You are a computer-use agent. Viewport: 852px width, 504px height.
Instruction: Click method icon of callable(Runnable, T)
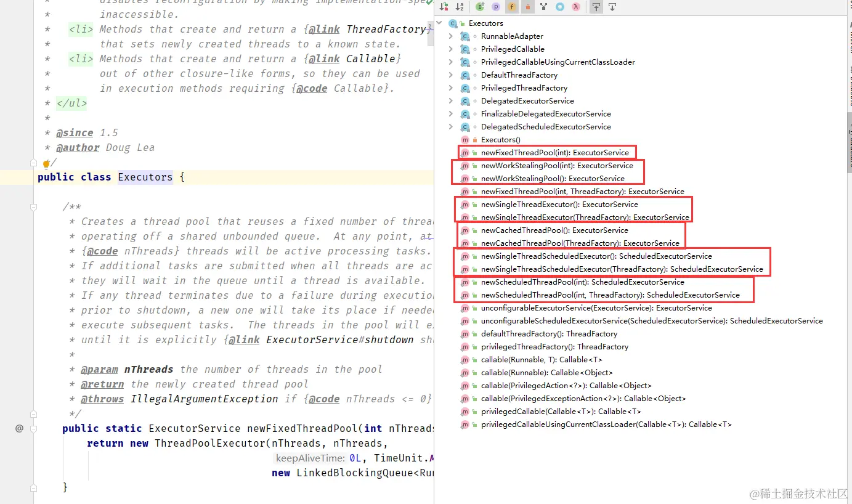click(465, 360)
